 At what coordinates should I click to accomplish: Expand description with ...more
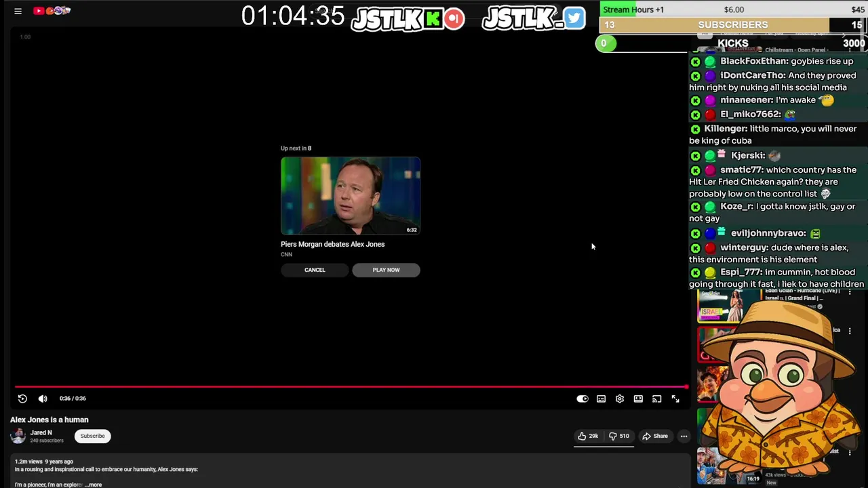[x=94, y=485]
